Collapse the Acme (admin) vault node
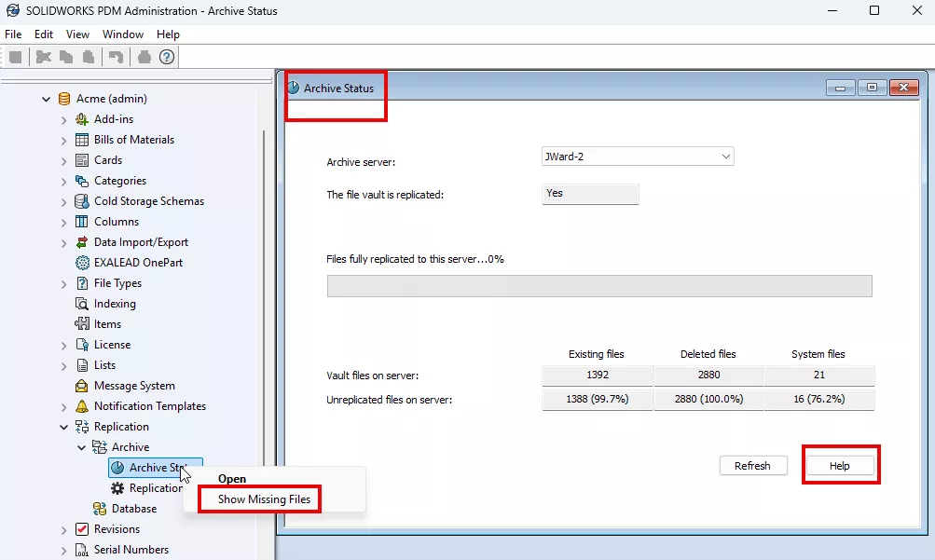 [x=46, y=99]
